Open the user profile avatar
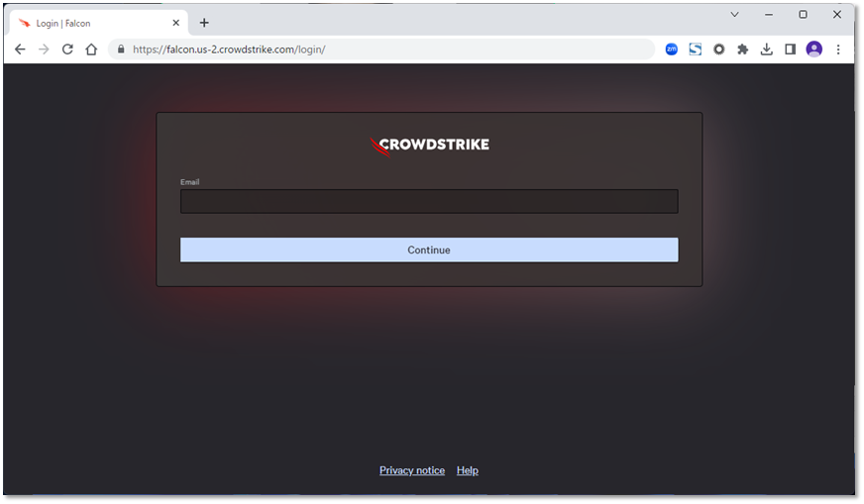The height and width of the screenshot is (504, 864). point(813,50)
